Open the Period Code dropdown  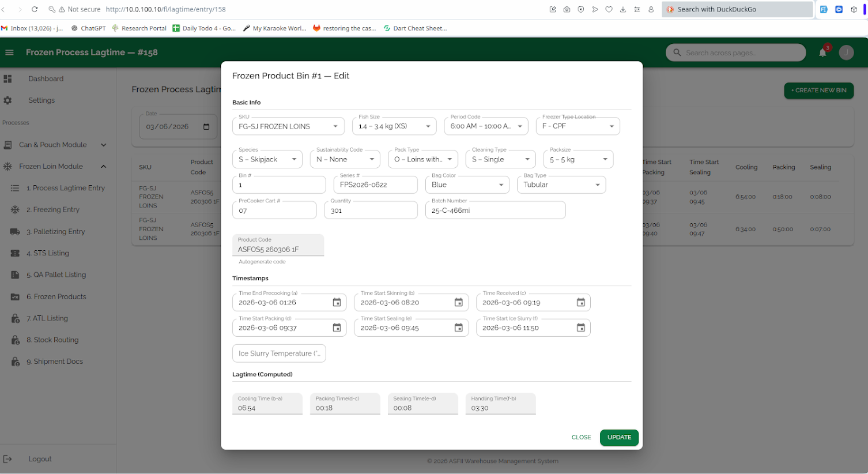(486, 126)
